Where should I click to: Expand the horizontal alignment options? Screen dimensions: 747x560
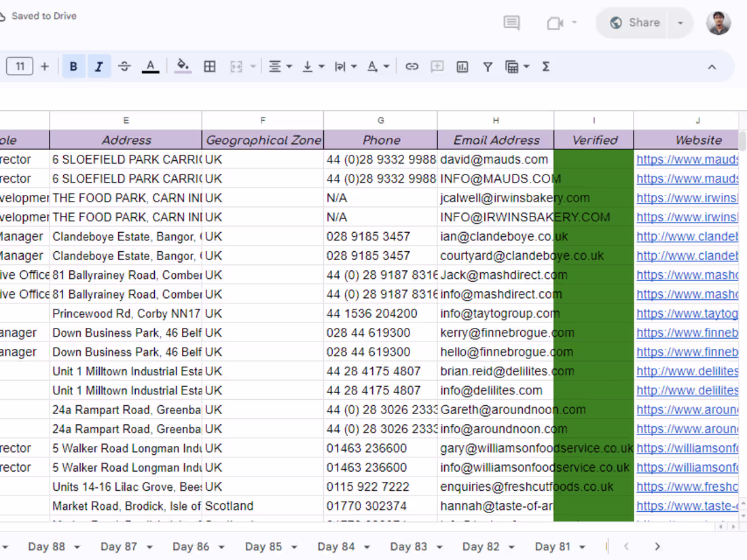pos(288,66)
